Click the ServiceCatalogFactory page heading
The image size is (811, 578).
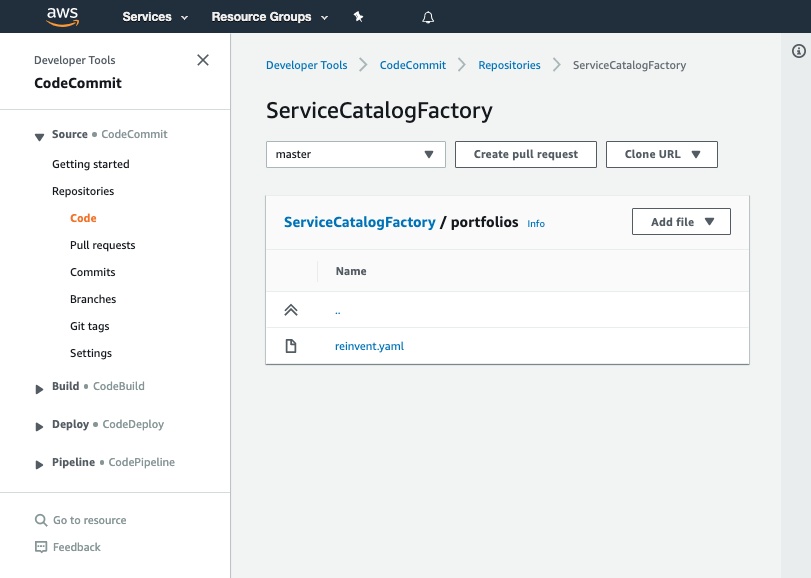click(379, 111)
